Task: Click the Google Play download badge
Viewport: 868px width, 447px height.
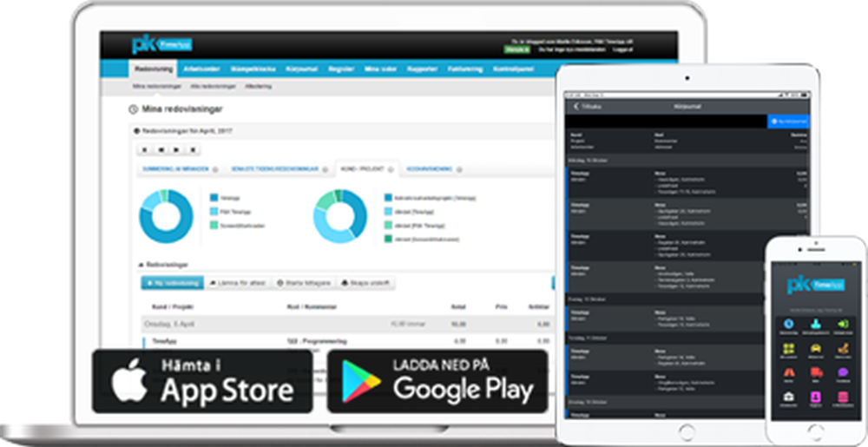Action: point(437,381)
